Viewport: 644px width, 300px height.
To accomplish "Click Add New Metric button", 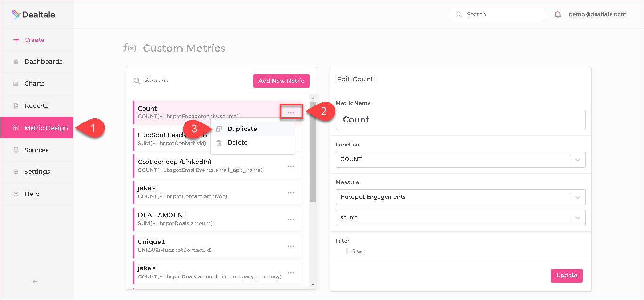I will pos(281,81).
